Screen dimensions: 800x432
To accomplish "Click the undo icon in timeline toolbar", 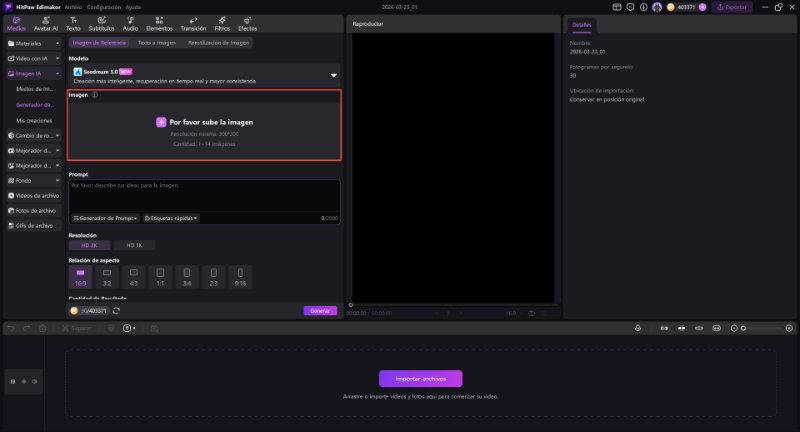I will [11, 328].
